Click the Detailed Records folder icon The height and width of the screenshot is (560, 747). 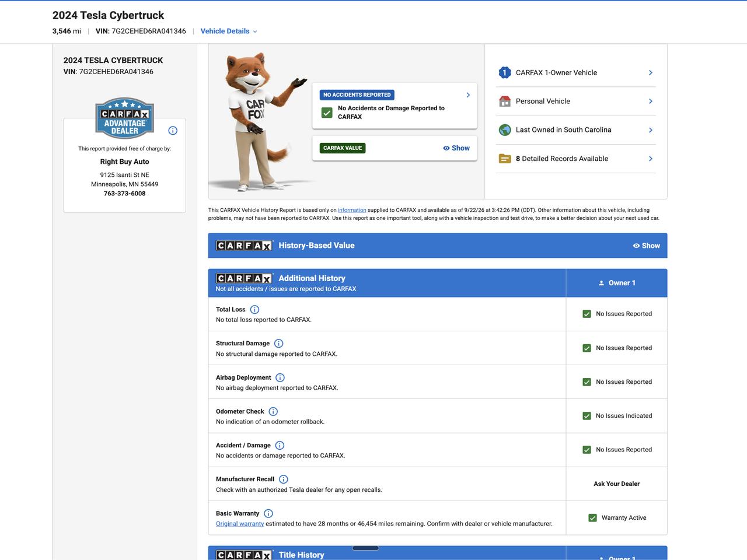coord(505,159)
